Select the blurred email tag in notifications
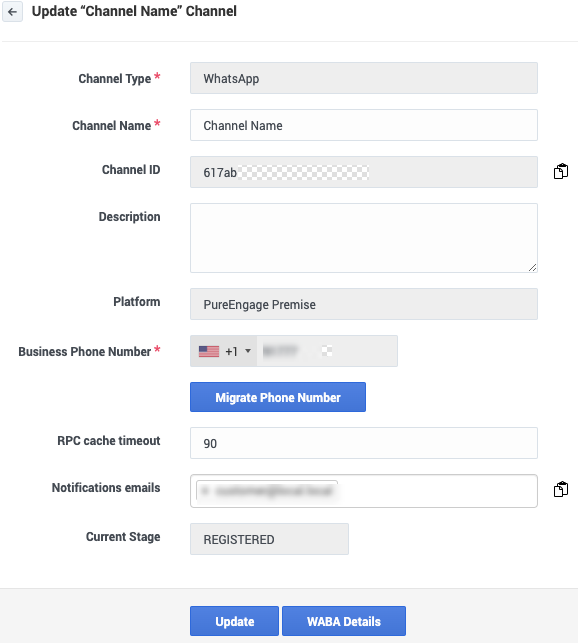This screenshot has height=643, width=578. pos(267,490)
